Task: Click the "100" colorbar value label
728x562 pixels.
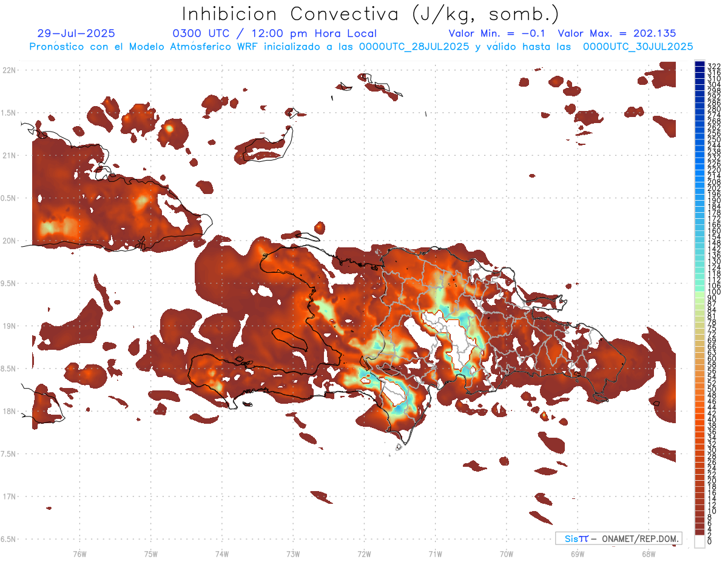Action: pos(713,292)
